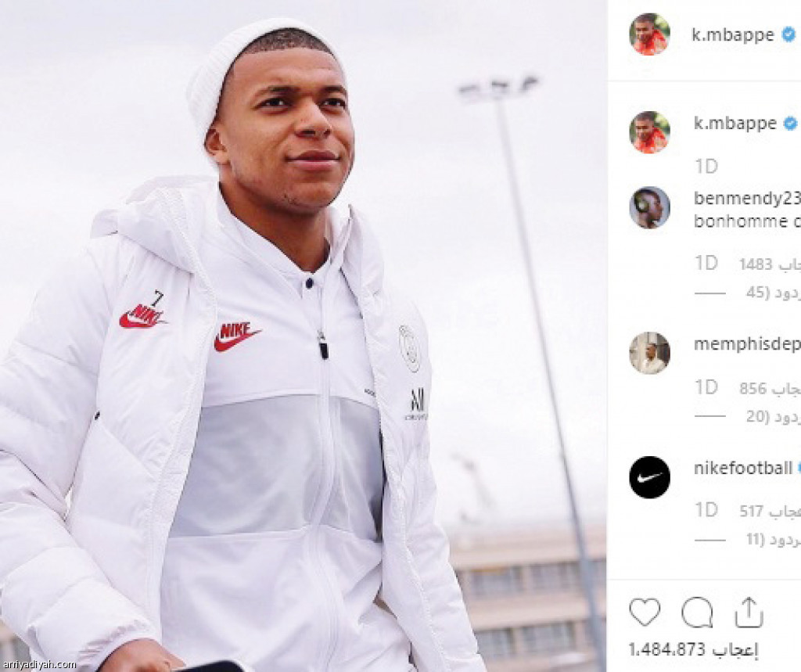Image resolution: width=801 pixels, height=672 pixels.
Task: Show the 11 replies under nikefootball's comment
Action: point(770,540)
